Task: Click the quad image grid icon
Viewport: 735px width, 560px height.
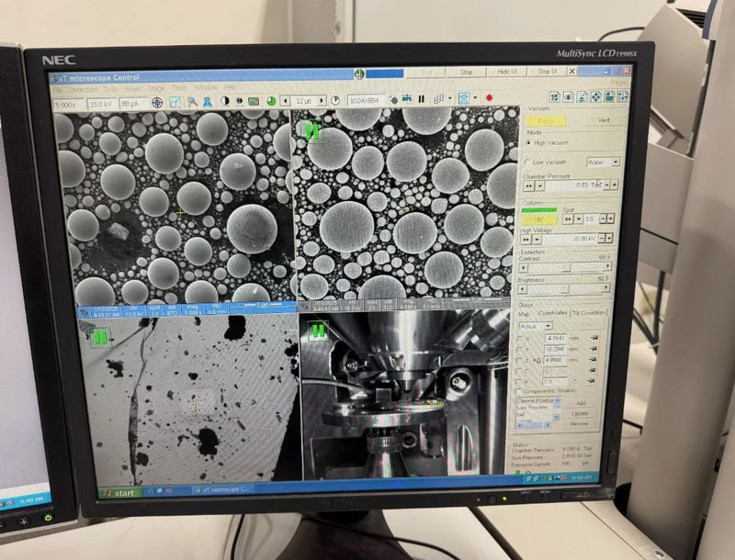Action: point(439,99)
